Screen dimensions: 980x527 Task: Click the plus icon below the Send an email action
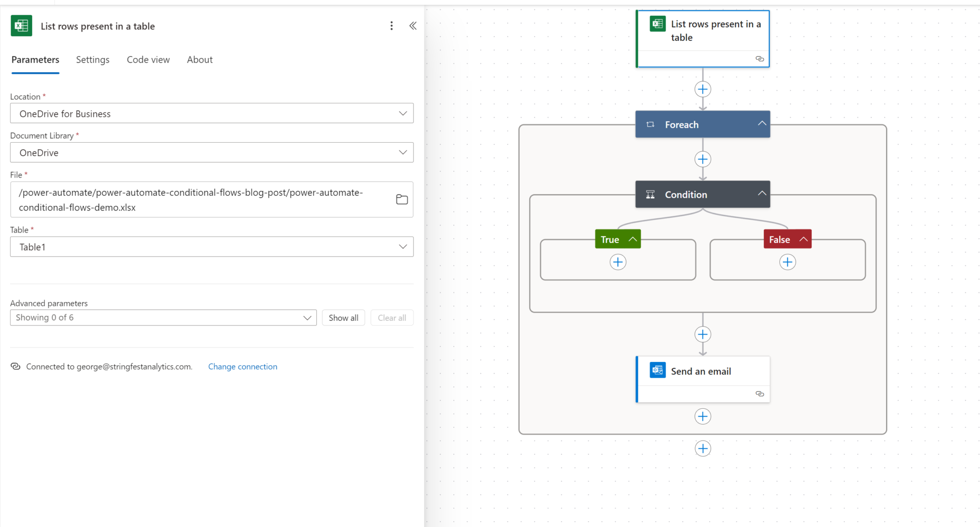point(702,416)
